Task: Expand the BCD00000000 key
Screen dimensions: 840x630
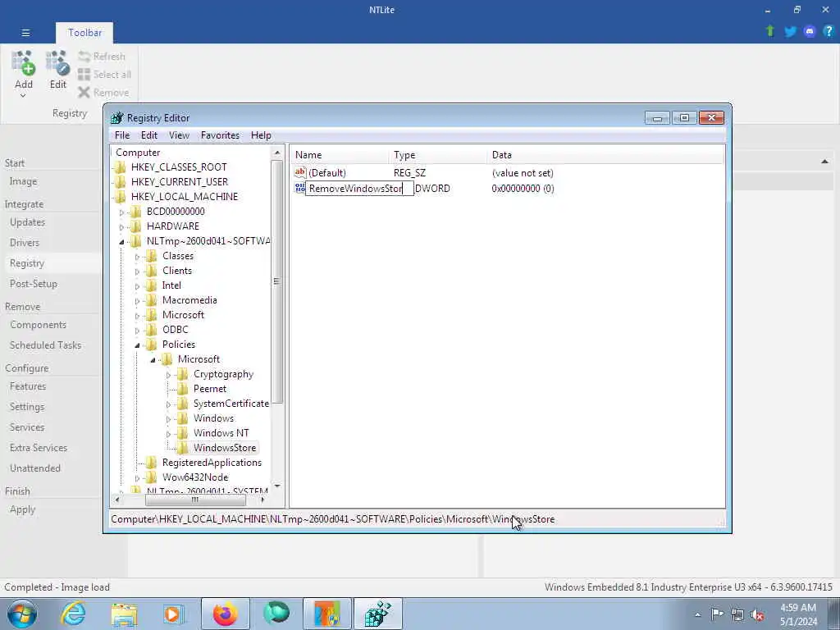Action: (121, 212)
